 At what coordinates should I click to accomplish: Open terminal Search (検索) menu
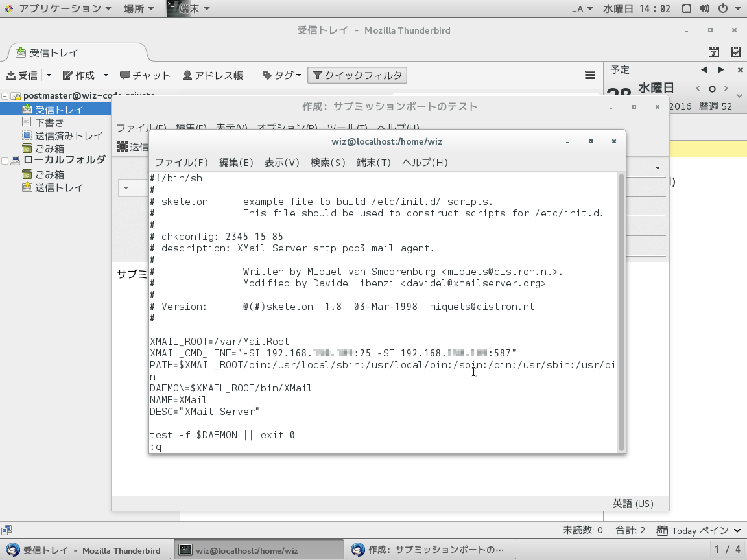(327, 163)
